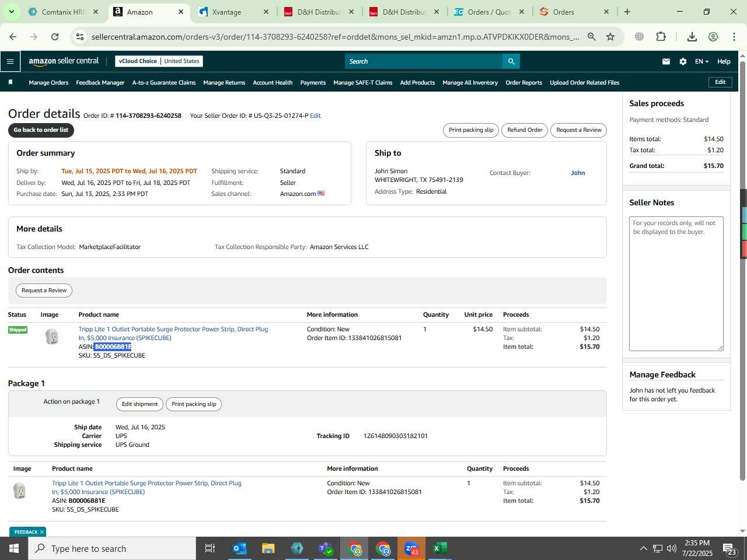Image resolution: width=747 pixels, height=560 pixels.
Task: Open the Tripp Lite product link in Order contents
Action: pos(173,334)
